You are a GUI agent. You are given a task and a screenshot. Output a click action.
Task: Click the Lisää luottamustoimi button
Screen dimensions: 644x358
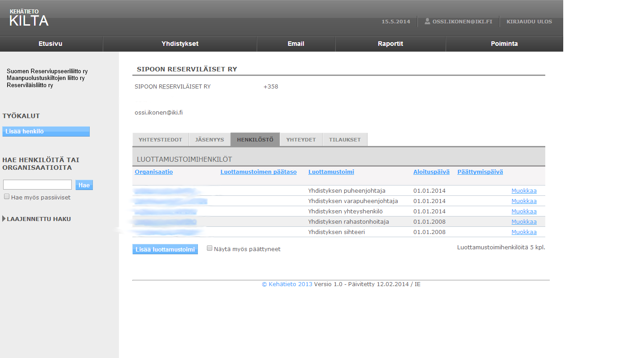[x=165, y=249]
